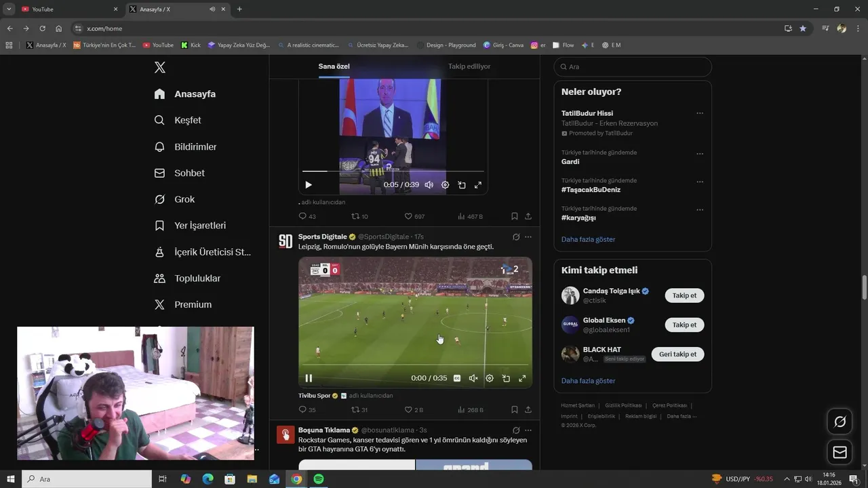View stats of 467 B views post
This screenshot has width=868, height=488.
(x=470, y=216)
